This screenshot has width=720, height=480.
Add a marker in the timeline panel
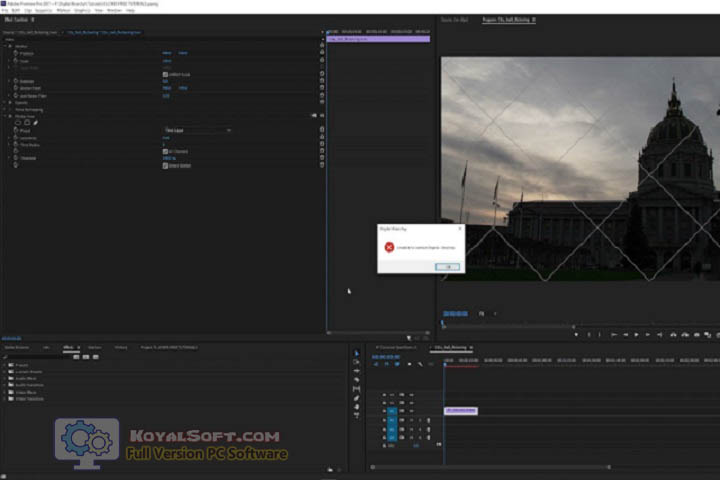[x=409, y=364]
